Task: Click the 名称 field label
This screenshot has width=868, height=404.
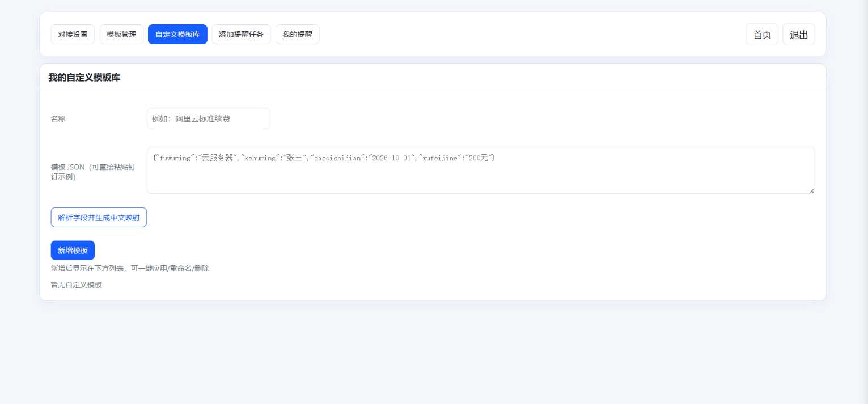Action: point(58,119)
